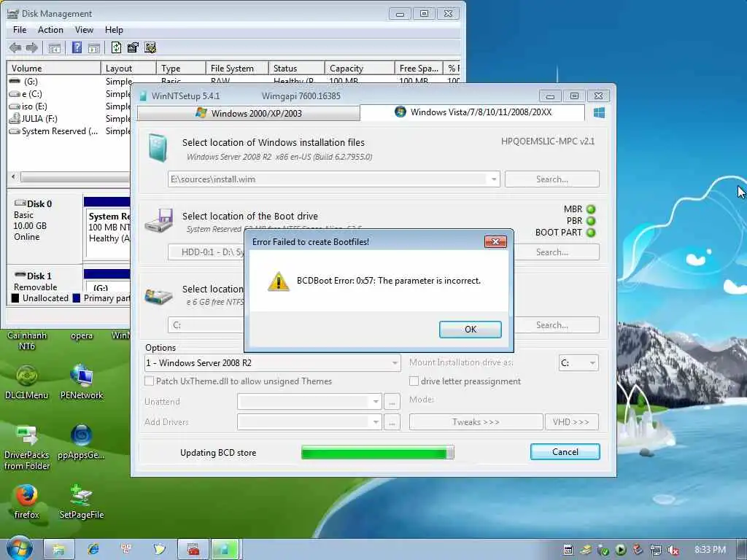Click the PBR green status light
The height and width of the screenshot is (560, 747).
[x=591, y=221]
